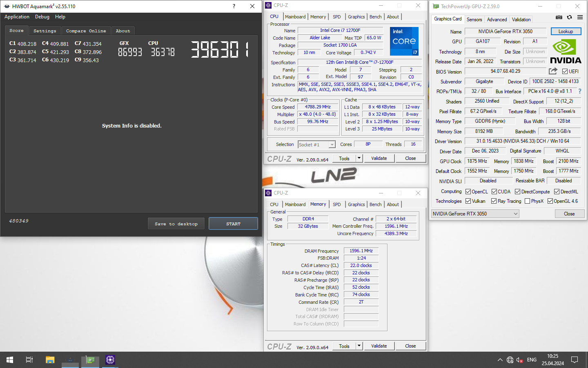Screen dimensions: 588x368
Task: Show hidden tray icons chevron
Action: pyautogui.click(x=500, y=360)
